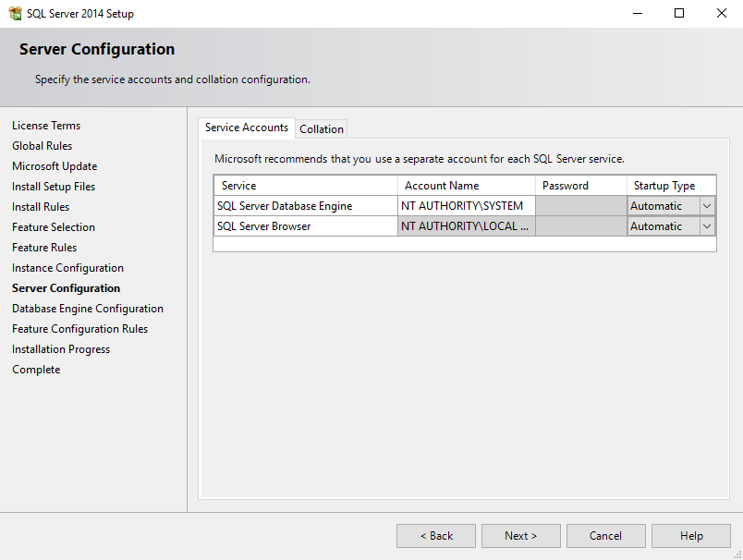Image resolution: width=743 pixels, height=560 pixels.
Task: Maximize the SQL Server 2014 Setup window
Action: click(x=679, y=13)
